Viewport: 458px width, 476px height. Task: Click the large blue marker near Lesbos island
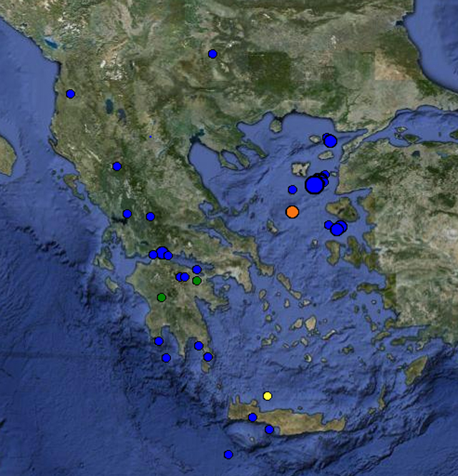(x=337, y=229)
